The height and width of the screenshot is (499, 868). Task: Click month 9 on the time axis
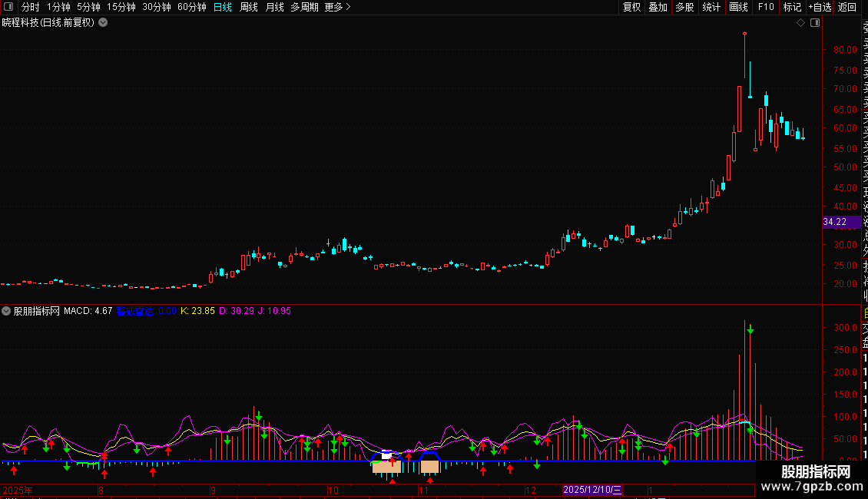(x=213, y=490)
